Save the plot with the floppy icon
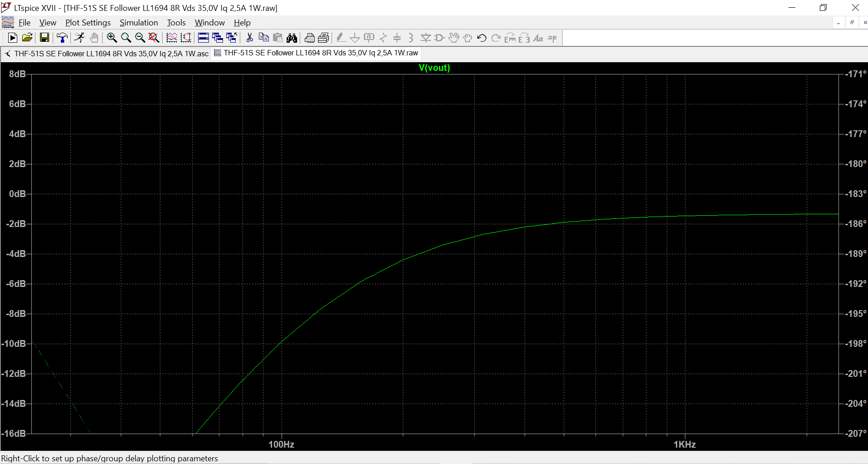The width and height of the screenshot is (868, 464). (x=44, y=38)
